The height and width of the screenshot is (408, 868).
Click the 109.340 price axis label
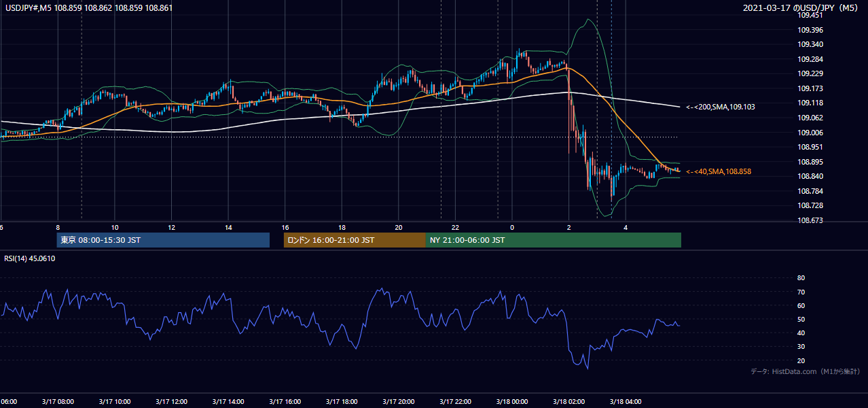tap(810, 44)
